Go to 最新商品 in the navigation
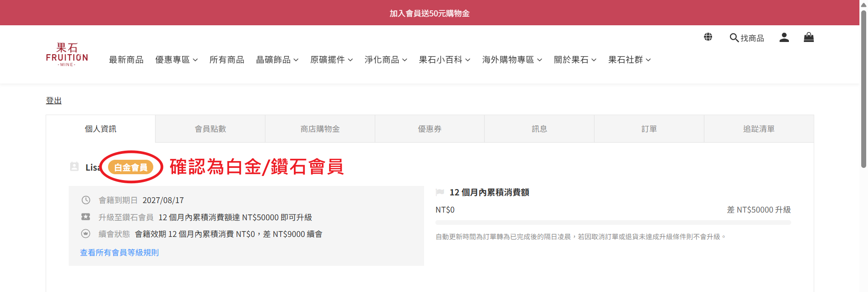The image size is (868, 292). [x=126, y=60]
